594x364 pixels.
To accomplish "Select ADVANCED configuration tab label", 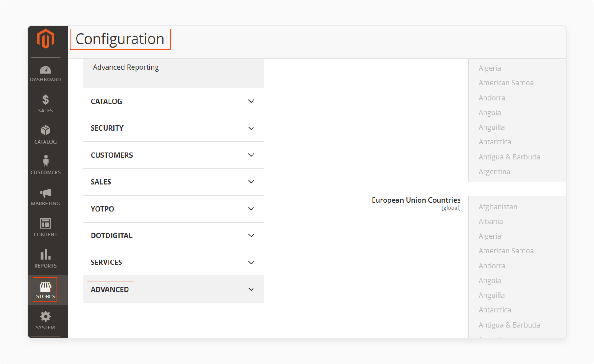I will [x=110, y=290].
